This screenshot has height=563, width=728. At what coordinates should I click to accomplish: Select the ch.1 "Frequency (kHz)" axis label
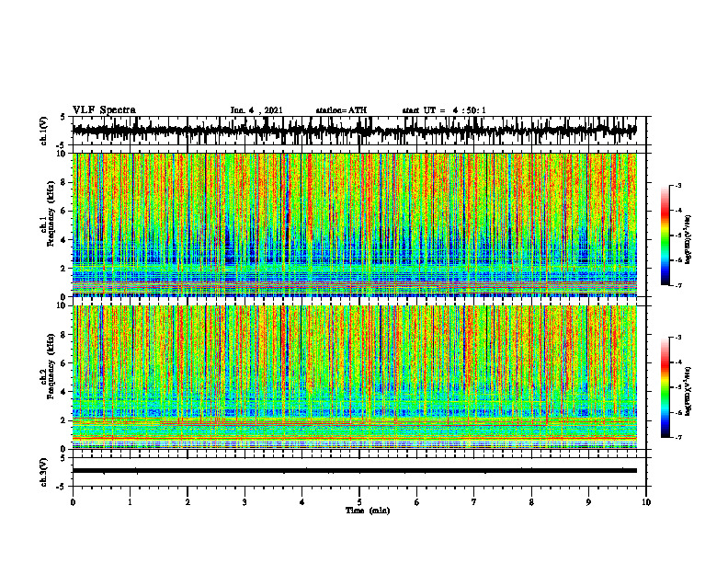click(x=51, y=214)
